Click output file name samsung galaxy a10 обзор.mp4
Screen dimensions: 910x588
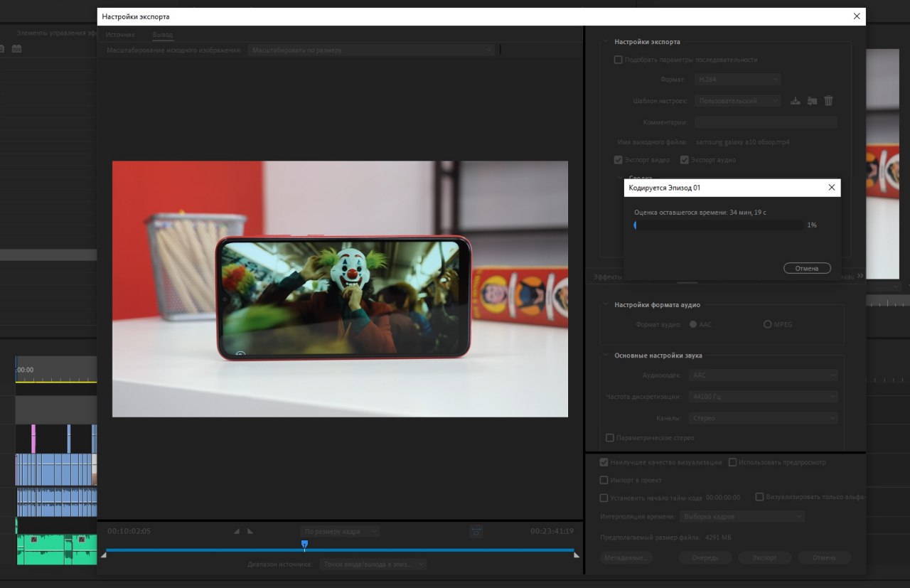click(x=743, y=142)
